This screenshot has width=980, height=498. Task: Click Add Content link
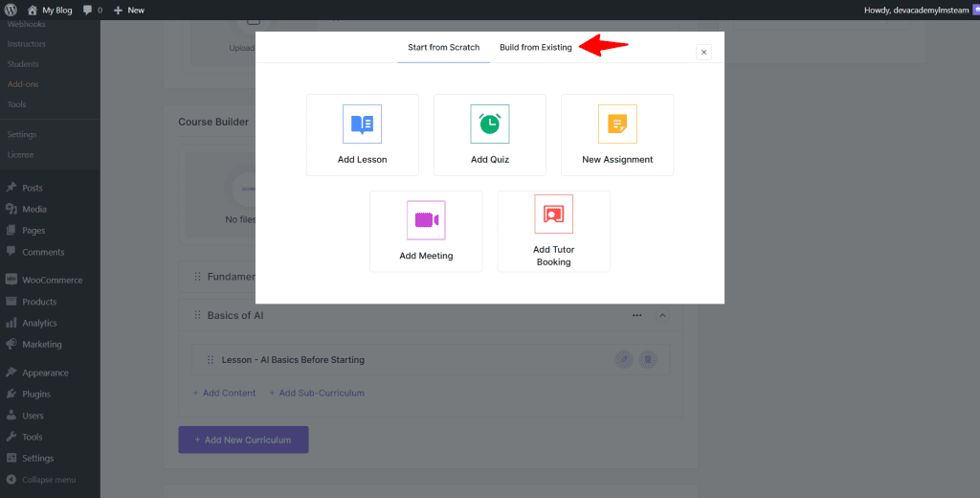(x=224, y=393)
